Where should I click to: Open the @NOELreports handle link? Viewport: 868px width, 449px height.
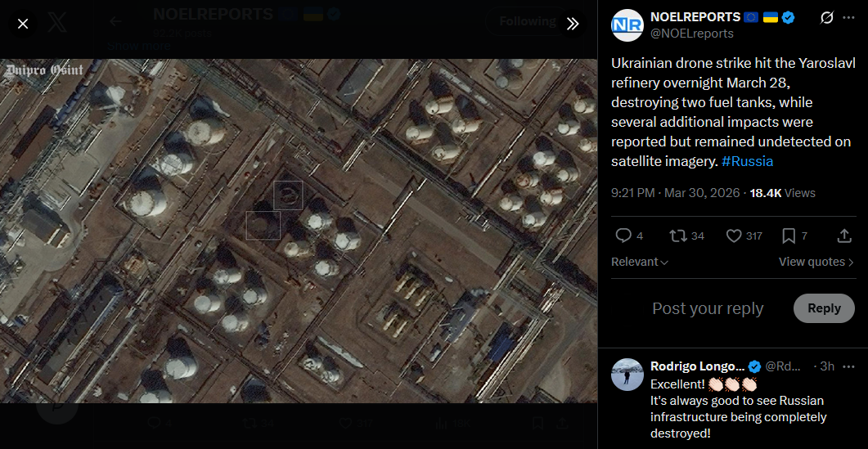pyautogui.click(x=691, y=34)
